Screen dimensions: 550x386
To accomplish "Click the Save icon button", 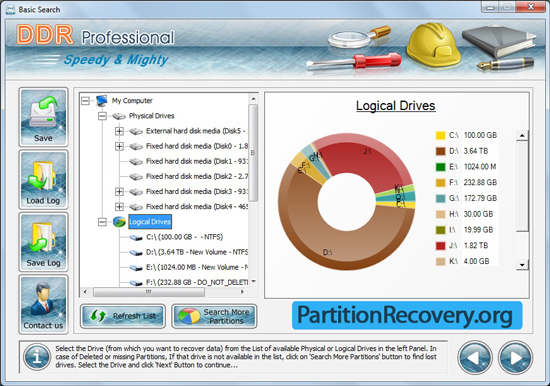I will (43, 117).
